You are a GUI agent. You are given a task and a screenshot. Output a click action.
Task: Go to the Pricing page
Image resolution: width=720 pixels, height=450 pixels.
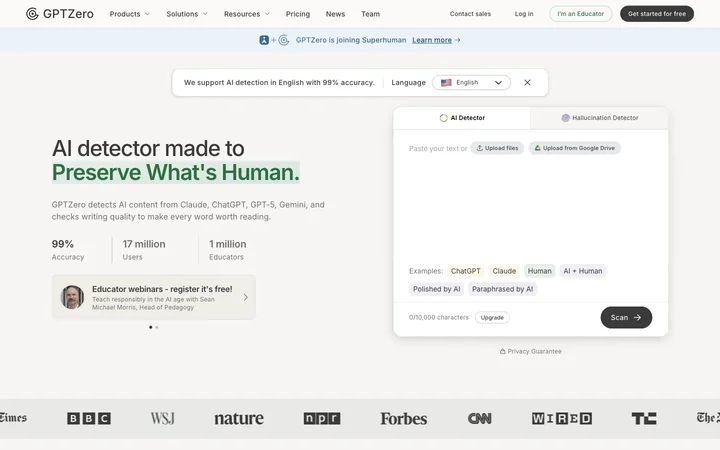298,14
